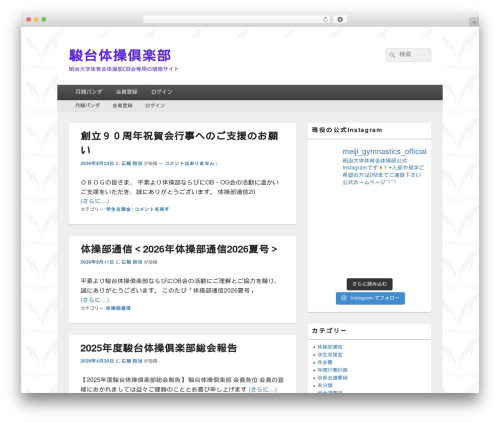Click コメントを残す under the first post
This screenshot has height=423, width=500.
click(x=152, y=209)
